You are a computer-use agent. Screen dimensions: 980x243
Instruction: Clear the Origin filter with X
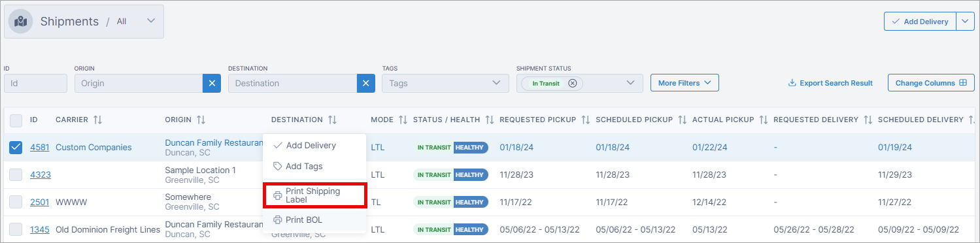point(212,83)
